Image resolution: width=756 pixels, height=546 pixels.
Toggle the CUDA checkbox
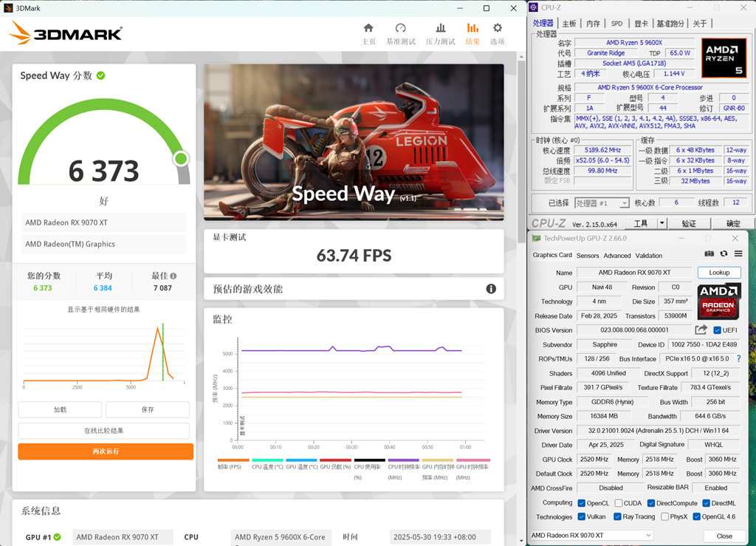[x=619, y=503]
